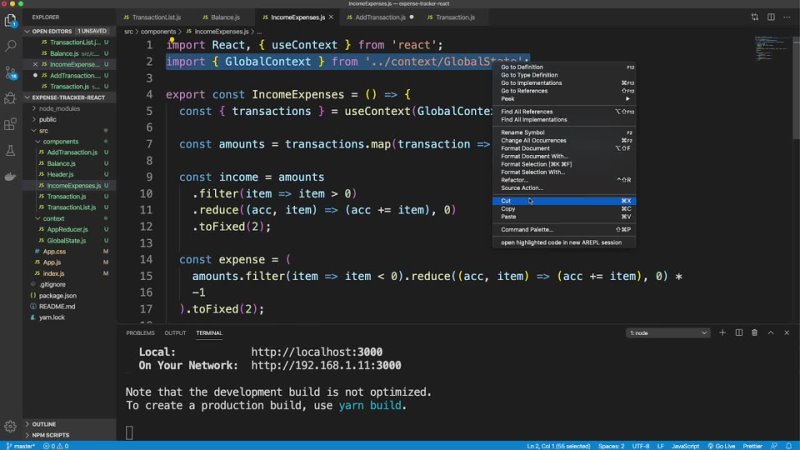The height and width of the screenshot is (450, 800).
Task: Click the Ln 2, Col 1 position indicator
Action: (x=558, y=446)
